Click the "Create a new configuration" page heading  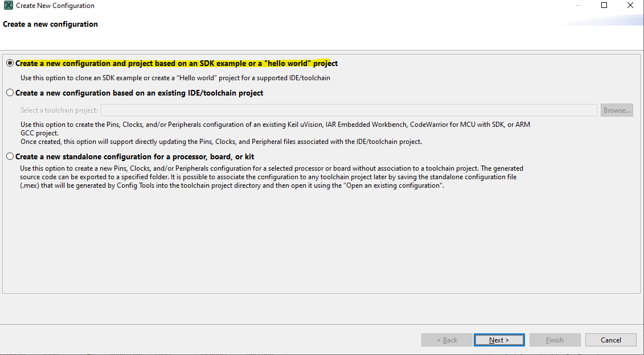pos(51,24)
